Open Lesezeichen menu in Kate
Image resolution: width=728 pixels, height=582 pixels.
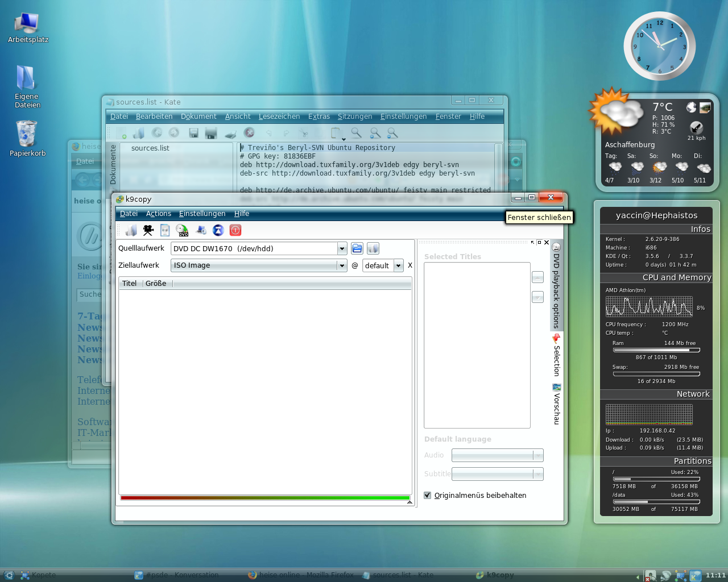coord(279,117)
